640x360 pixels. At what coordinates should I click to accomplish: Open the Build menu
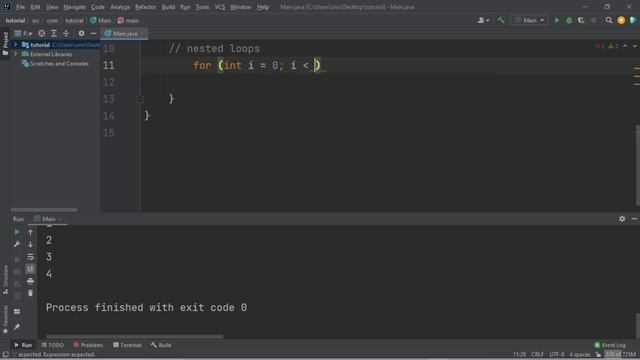pyautogui.click(x=168, y=7)
